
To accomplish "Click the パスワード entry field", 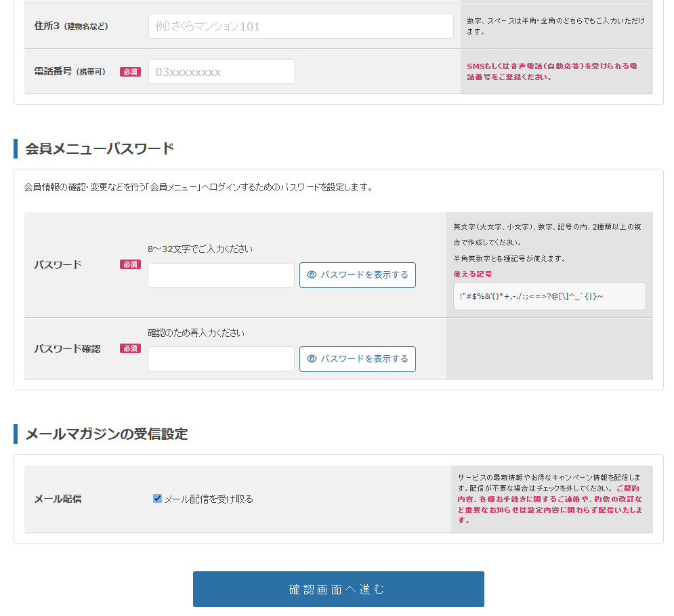I will pos(221,276).
